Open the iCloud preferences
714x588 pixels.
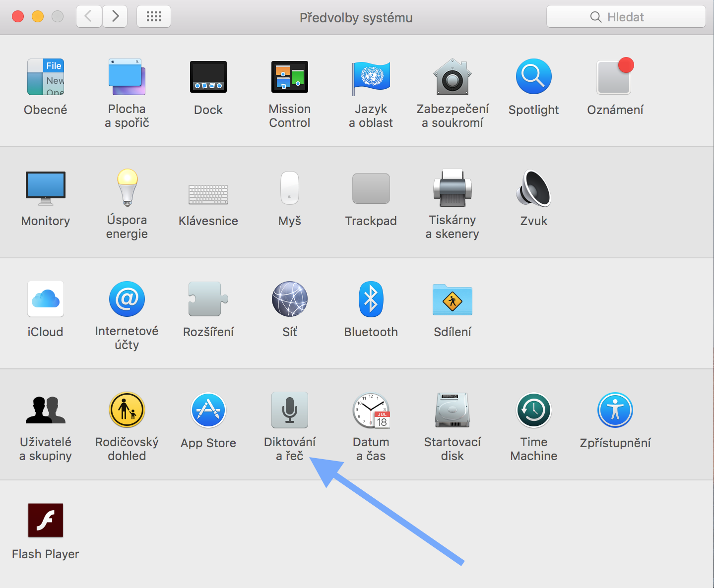click(x=46, y=299)
